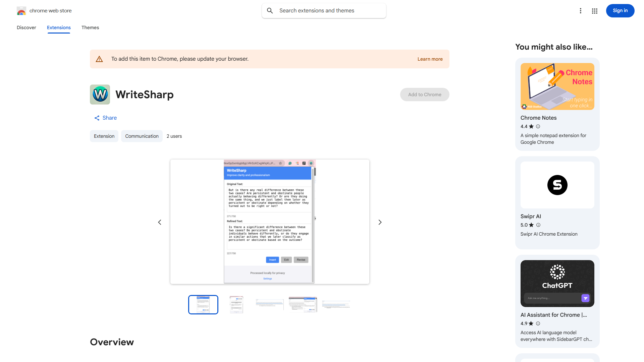The image size is (644, 362).
Task: Click the info icon beside AI Assistant rating
Action: click(x=538, y=323)
